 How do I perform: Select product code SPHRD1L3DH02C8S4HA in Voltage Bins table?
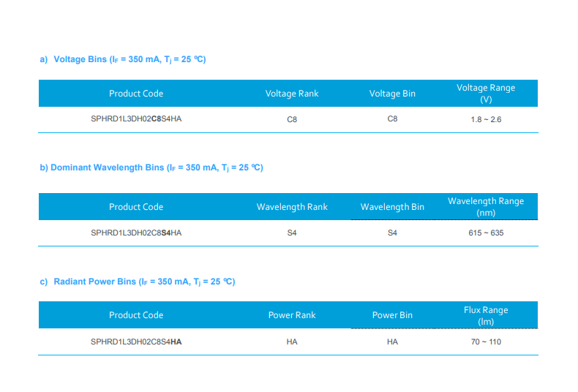coord(136,119)
